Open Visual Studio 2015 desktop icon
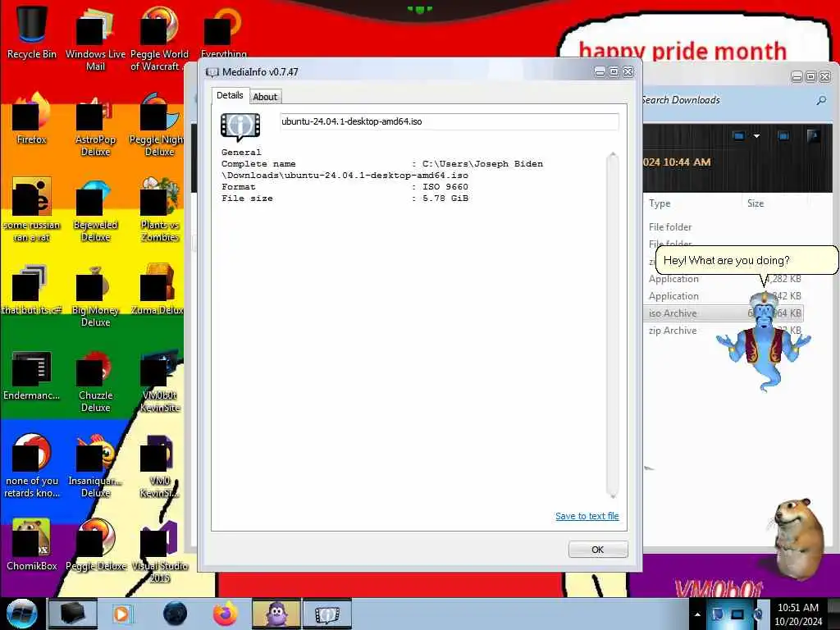This screenshot has width=840, height=630. pyautogui.click(x=160, y=551)
